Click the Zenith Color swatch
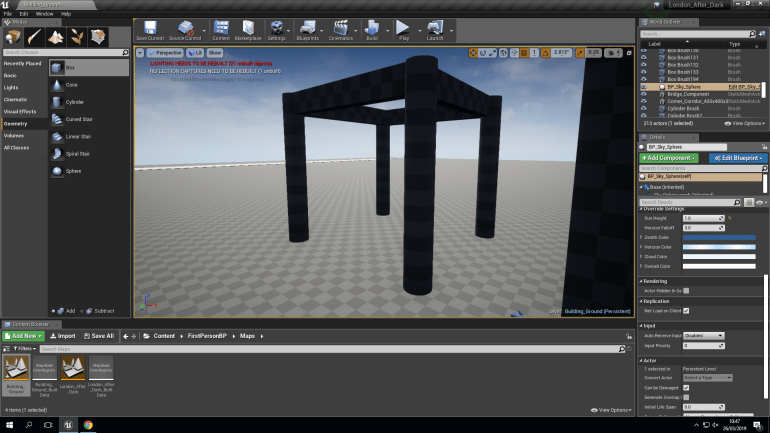The height and width of the screenshot is (433, 770). click(719, 237)
